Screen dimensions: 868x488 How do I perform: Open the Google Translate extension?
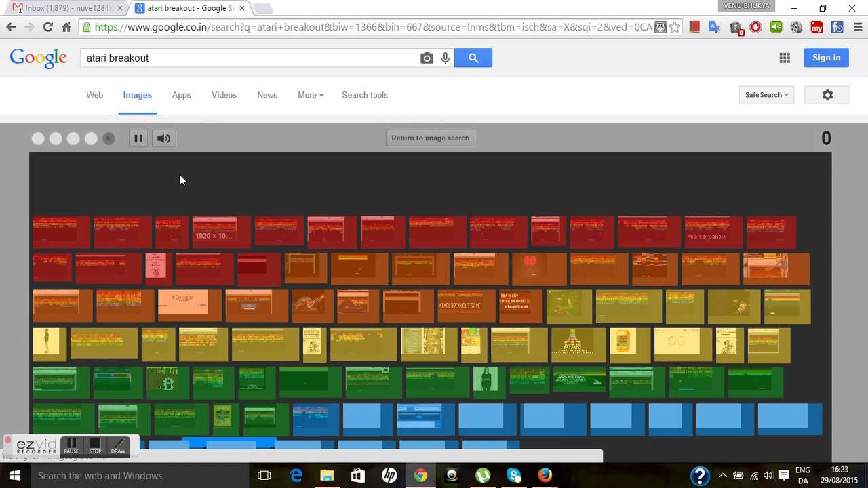tap(715, 27)
